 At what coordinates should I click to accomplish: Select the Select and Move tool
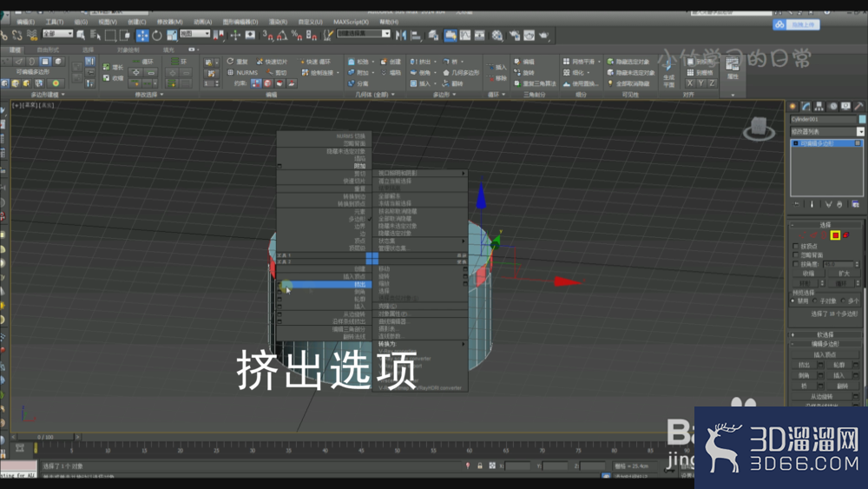142,36
